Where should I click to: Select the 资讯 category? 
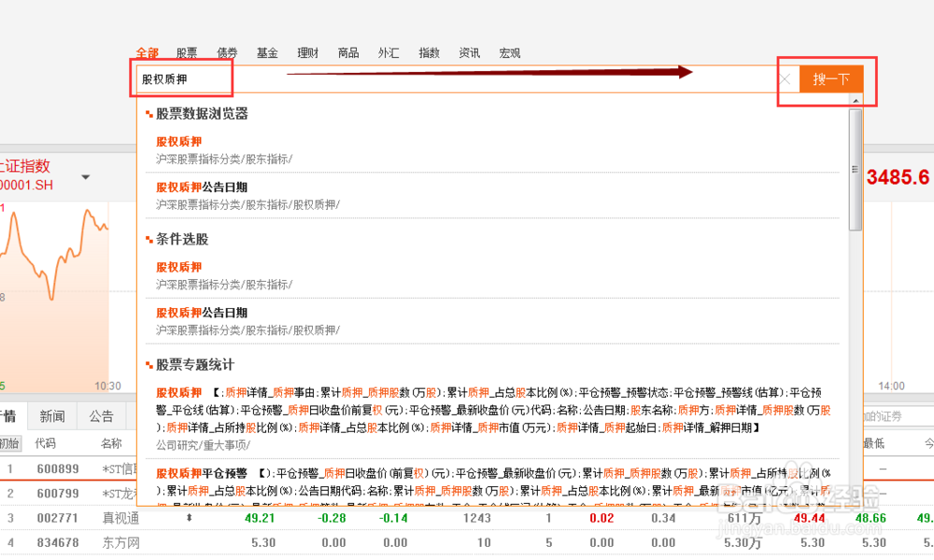tap(469, 53)
